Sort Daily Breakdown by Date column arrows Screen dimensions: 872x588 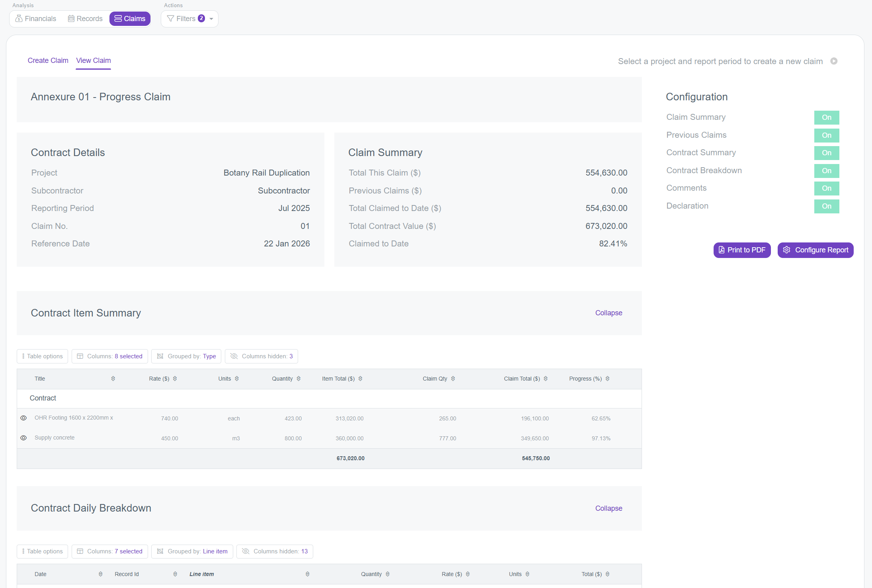[100, 574]
